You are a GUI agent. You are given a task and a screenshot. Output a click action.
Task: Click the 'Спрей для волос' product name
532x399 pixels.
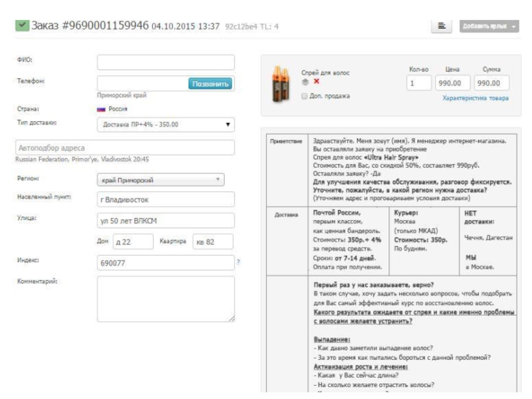[325, 72]
